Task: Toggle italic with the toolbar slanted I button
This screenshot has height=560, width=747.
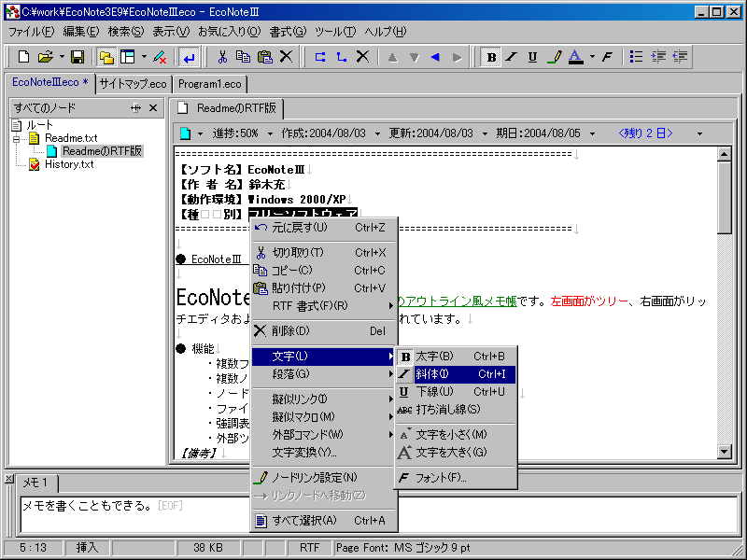Action: pos(512,57)
